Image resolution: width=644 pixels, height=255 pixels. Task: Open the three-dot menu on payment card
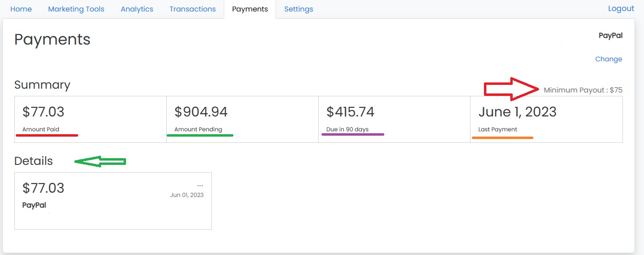200,186
